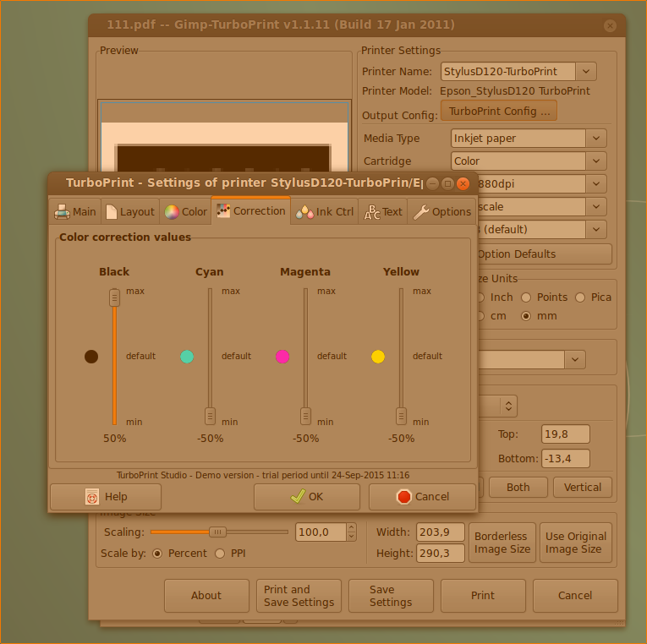This screenshot has height=644, width=647.
Task: Select the mm unit radio button
Action: (x=526, y=316)
